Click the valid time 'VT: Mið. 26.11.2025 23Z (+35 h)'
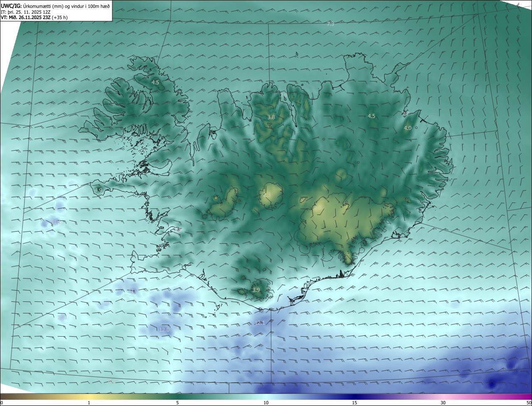This screenshot has width=532, height=406. click(34, 17)
